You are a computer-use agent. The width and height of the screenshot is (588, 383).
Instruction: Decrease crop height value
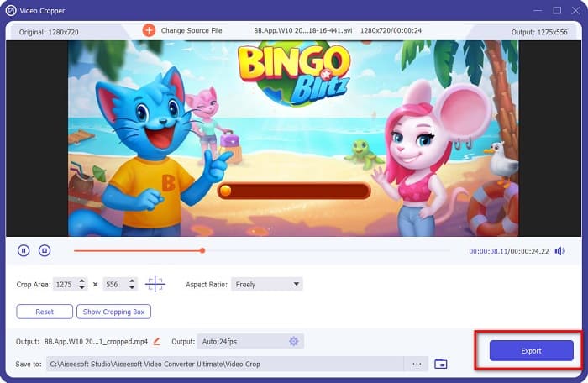(132, 287)
